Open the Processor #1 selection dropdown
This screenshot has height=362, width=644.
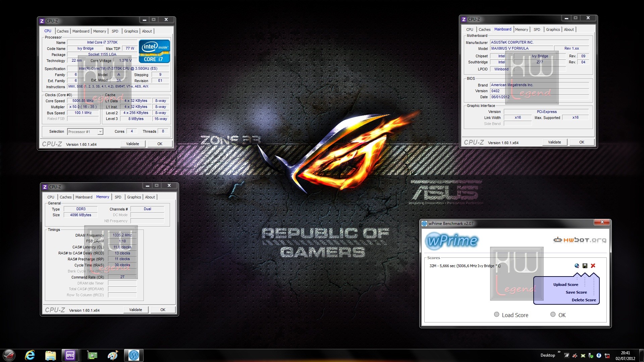[x=85, y=132]
